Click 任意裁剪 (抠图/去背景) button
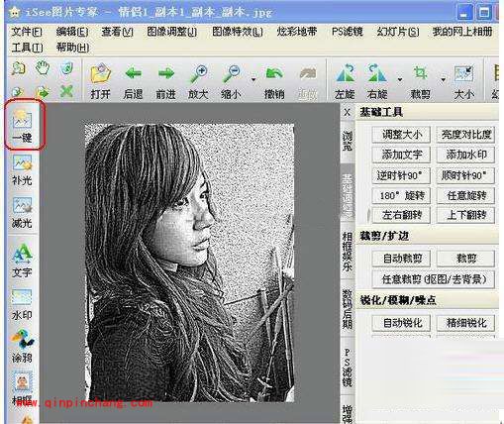The height and width of the screenshot is (424, 504). coord(434,279)
